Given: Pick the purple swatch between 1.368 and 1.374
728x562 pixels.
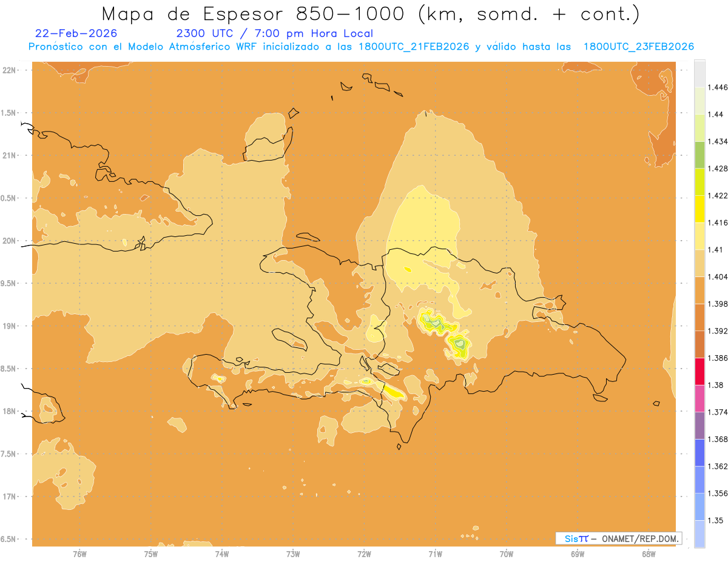Looking at the screenshot, I should pos(699,426).
